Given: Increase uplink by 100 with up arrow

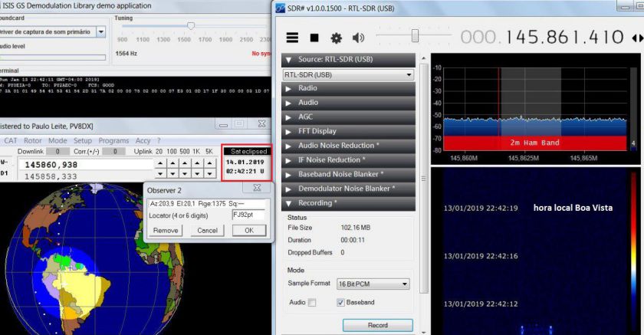Looking at the screenshot, I should 172,163.
